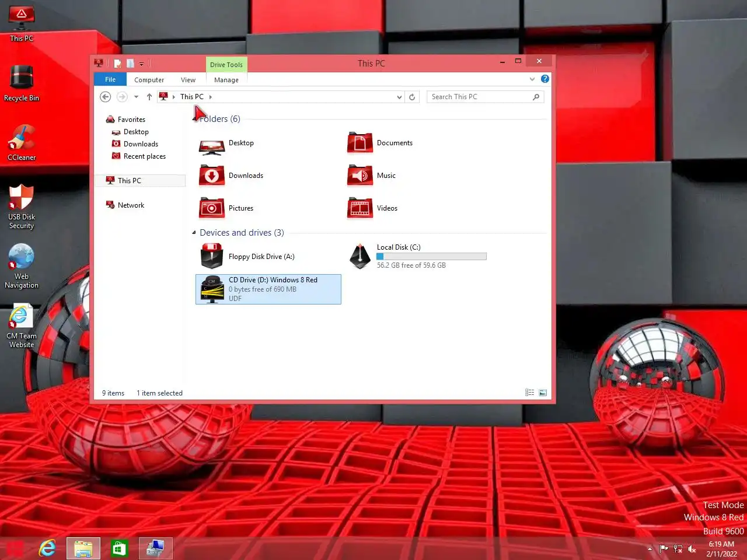Click '56.2 GB free of 59.6 GB' text
Screen dimensions: 747x560
coord(411,265)
